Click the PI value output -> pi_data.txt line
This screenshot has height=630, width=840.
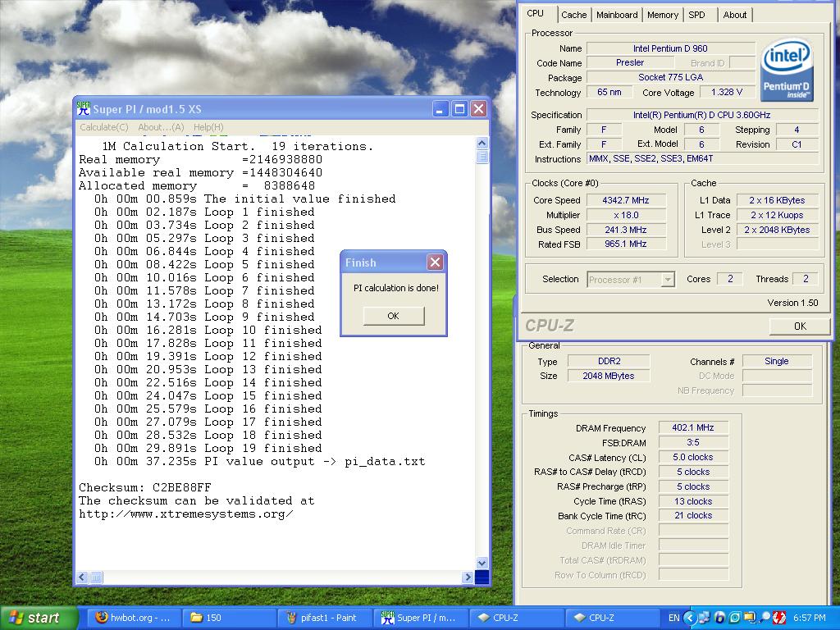(260, 461)
